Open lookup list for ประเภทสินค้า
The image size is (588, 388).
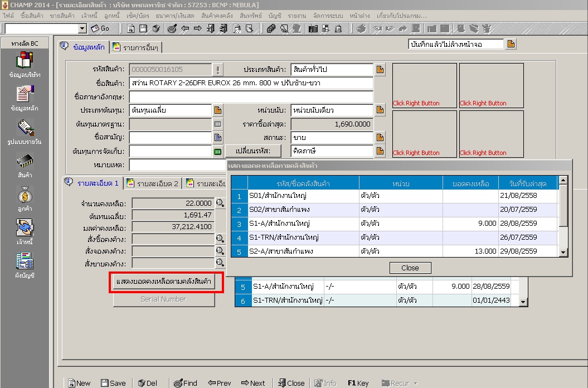click(380, 70)
